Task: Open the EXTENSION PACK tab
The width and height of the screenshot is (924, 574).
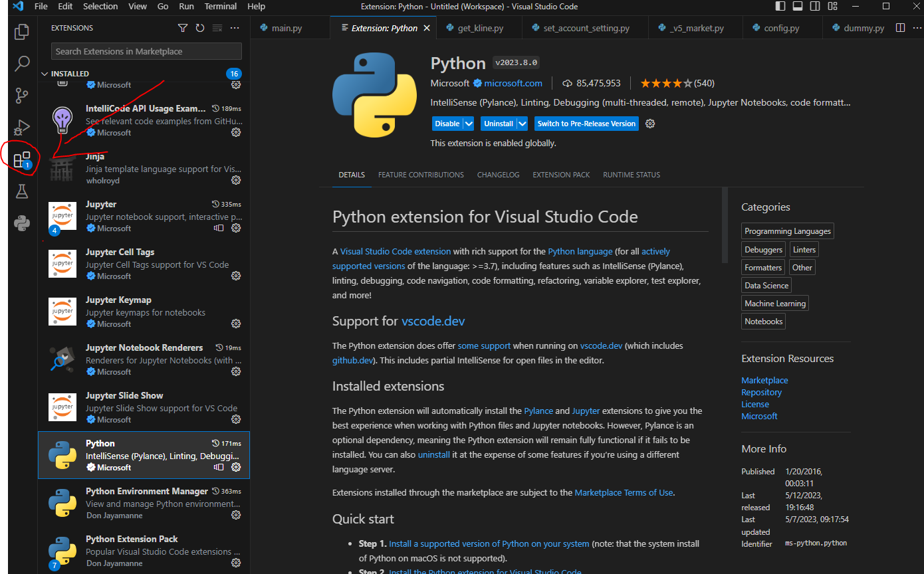Action: [561, 175]
